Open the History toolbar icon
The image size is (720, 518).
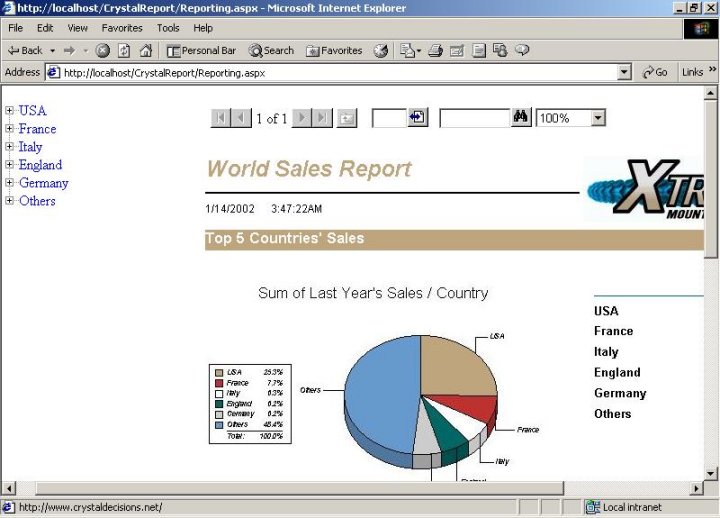click(381, 50)
